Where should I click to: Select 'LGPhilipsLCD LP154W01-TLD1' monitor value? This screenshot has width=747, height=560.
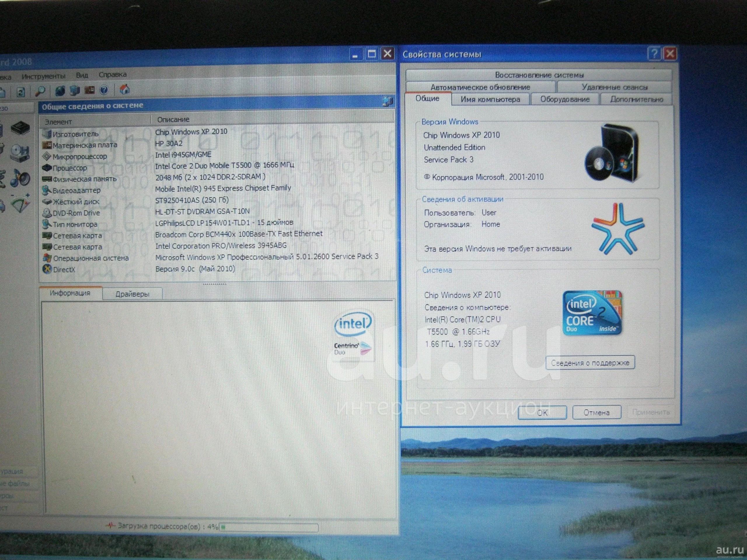click(x=224, y=223)
